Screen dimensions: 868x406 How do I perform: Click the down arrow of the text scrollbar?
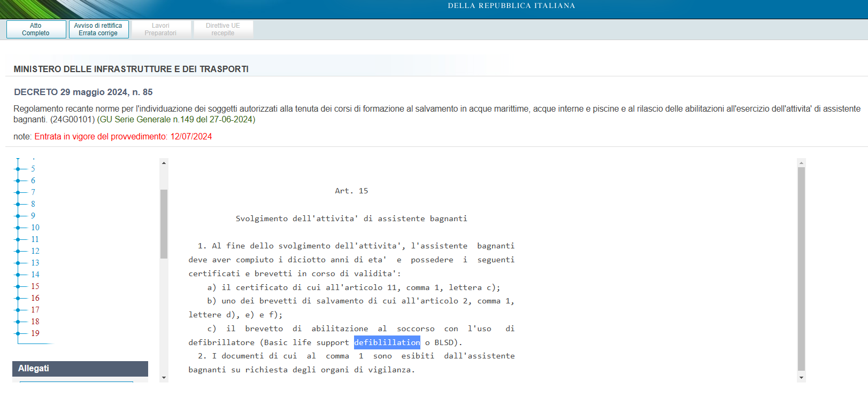pyautogui.click(x=801, y=378)
